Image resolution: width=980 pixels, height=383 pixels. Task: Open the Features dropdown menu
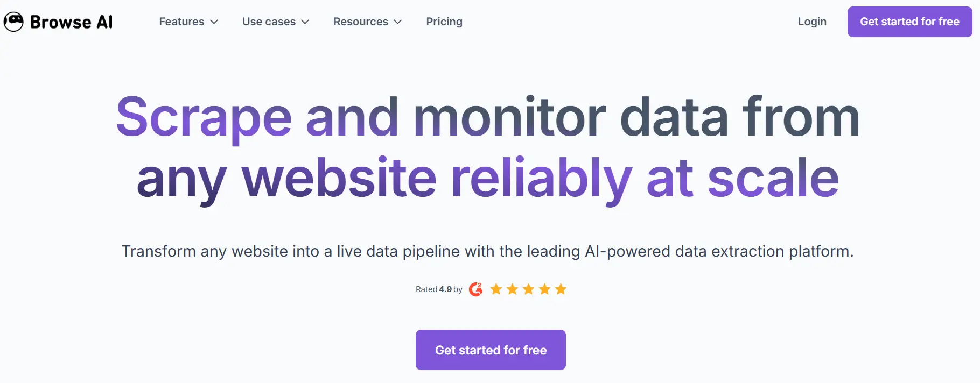click(182, 22)
